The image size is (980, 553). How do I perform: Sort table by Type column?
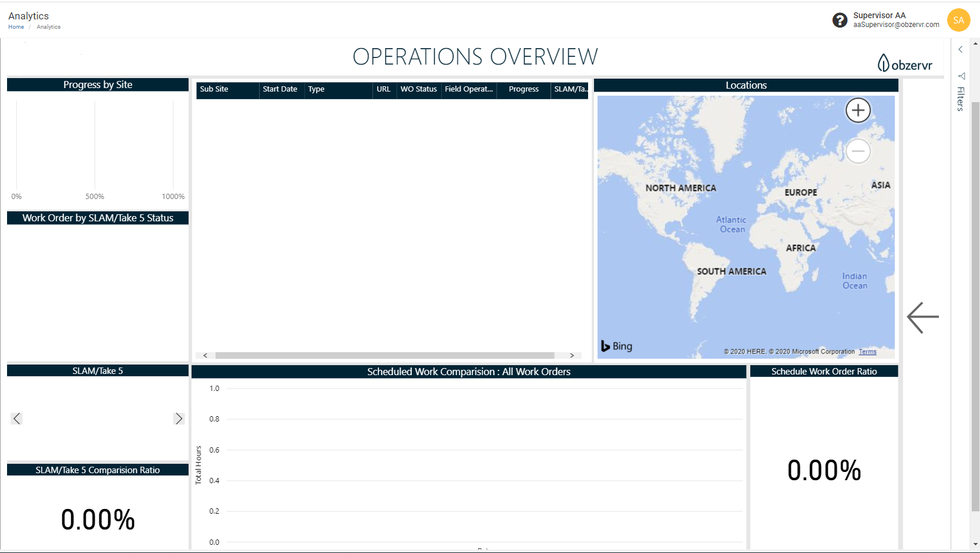point(338,89)
